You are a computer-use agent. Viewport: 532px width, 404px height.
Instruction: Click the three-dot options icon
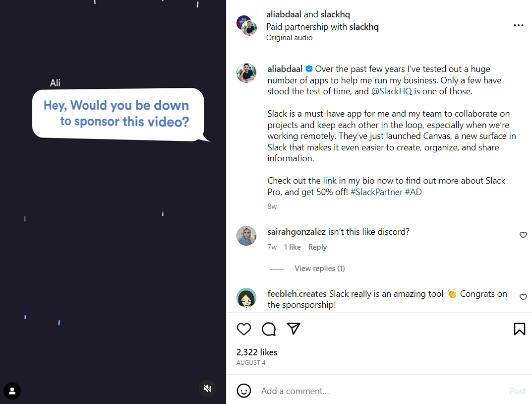(519, 25)
